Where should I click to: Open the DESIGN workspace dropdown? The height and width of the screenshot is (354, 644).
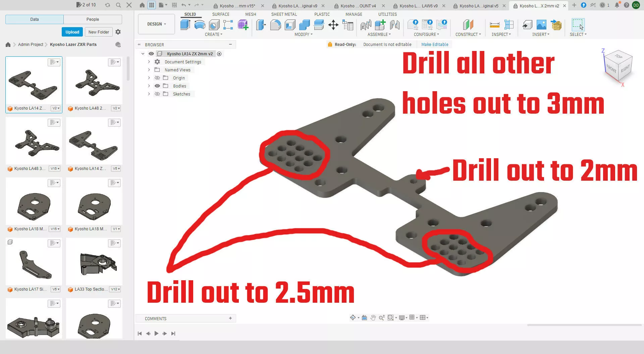pos(156,24)
